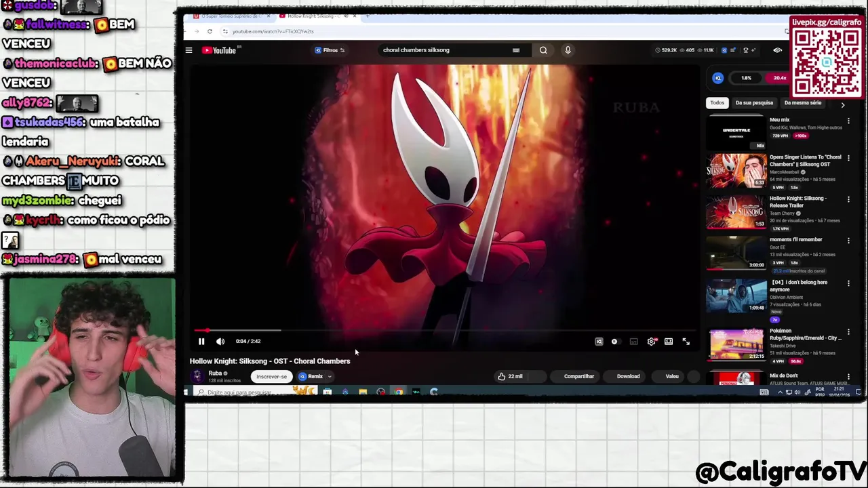Image resolution: width=868 pixels, height=488 pixels.
Task: Toggle the eye visibility icon in the header
Action: tap(778, 50)
